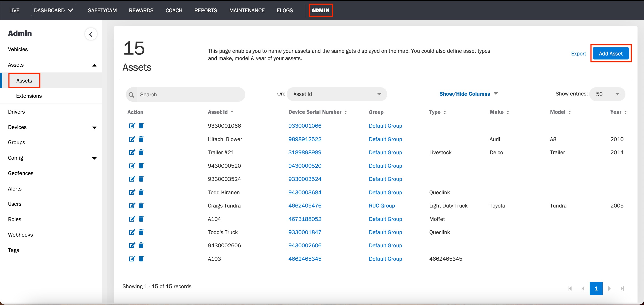Select the Admin tab

[x=320, y=10]
